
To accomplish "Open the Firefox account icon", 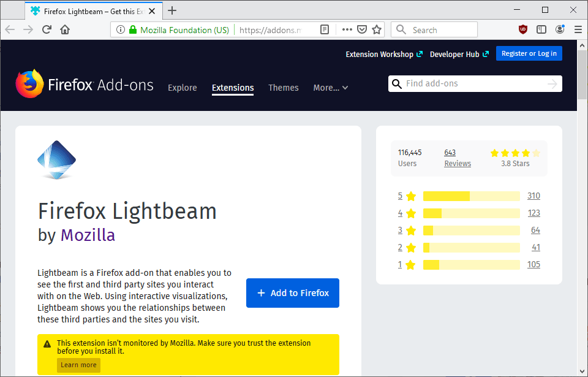I will point(559,29).
